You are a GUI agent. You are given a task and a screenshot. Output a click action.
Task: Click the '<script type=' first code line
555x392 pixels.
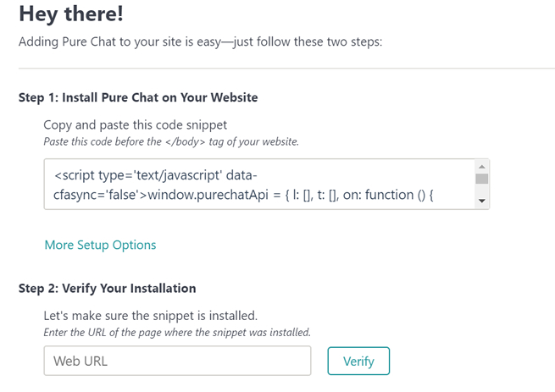[156, 175]
